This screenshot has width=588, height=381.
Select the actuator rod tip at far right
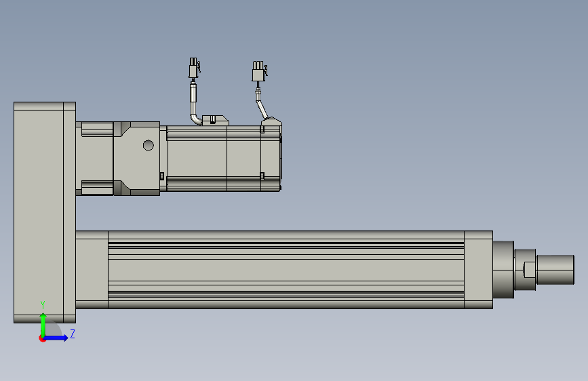coord(555,270)
